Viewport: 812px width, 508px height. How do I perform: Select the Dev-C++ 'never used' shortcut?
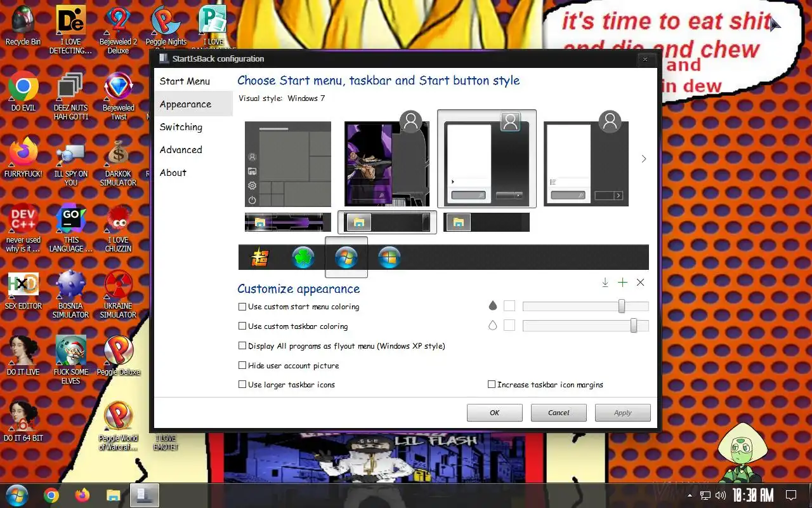coord(23,229)
